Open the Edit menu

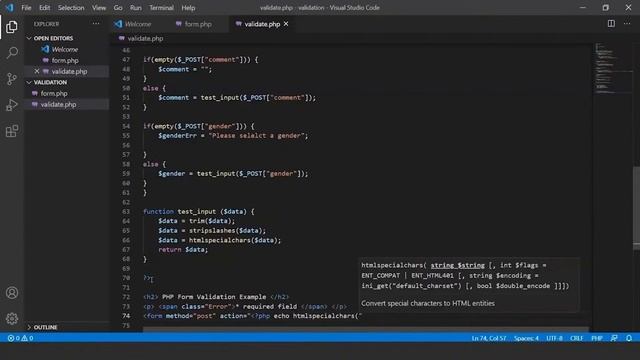[44, 8]
